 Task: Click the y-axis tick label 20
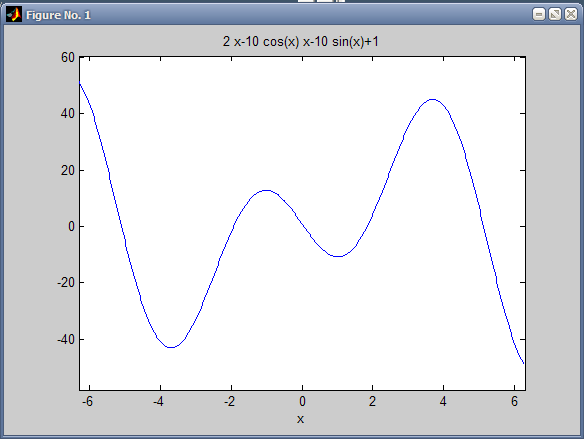[x=68, y=171]
